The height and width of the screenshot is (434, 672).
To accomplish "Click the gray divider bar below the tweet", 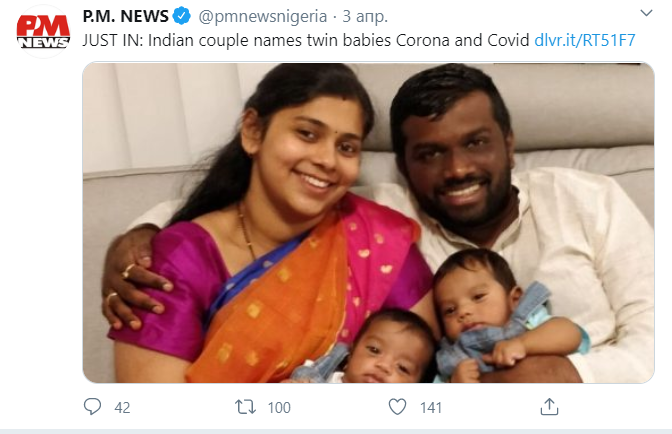I will tap(336, 431).
